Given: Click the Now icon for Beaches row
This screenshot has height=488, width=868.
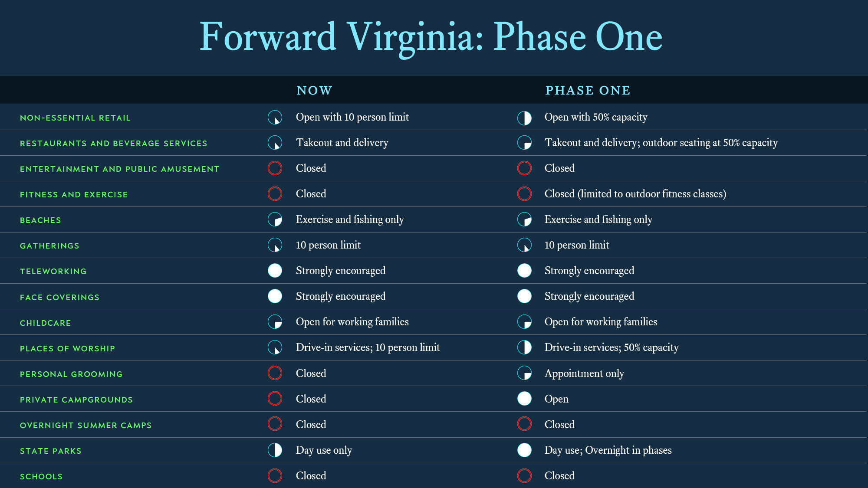Looking at the screenshot, I should pyautogui.click(x=275, y=219).
